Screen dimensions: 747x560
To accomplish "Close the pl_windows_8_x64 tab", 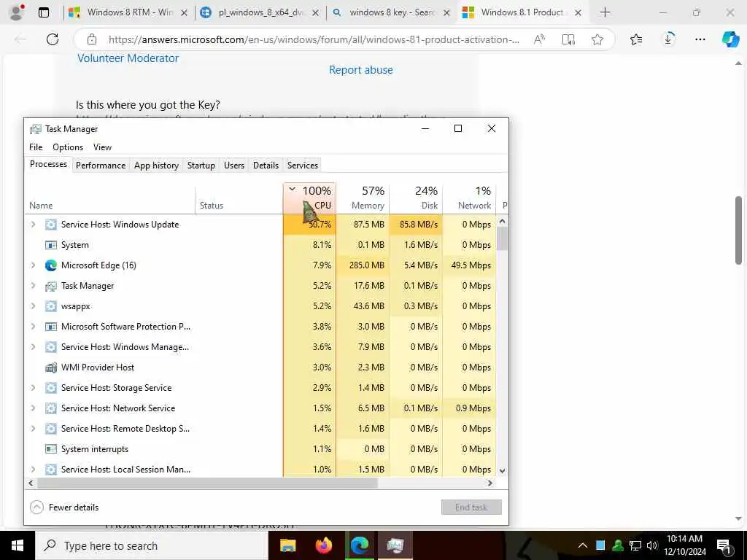I will tap(315, 13).
